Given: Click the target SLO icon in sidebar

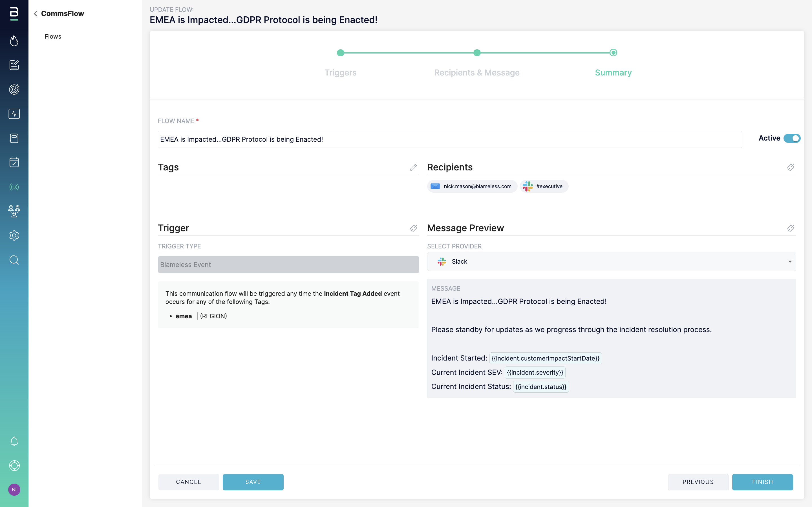Looking at the screenshot, I should (x=14, y=89).
